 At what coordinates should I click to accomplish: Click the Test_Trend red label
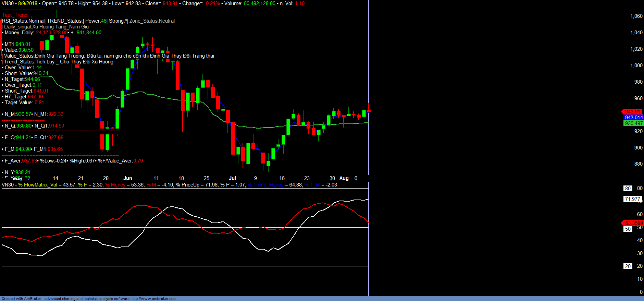pyautogui.click(x=15, y=15)
